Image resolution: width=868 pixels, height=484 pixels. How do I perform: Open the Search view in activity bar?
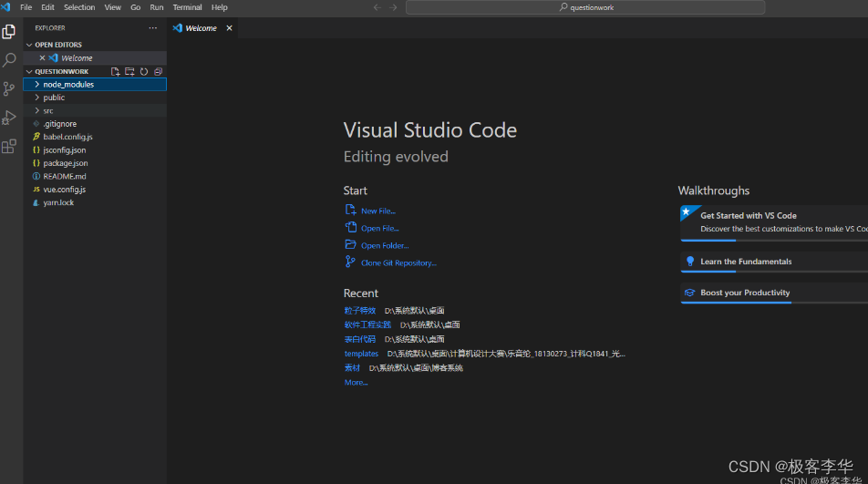tap(9, 60)
